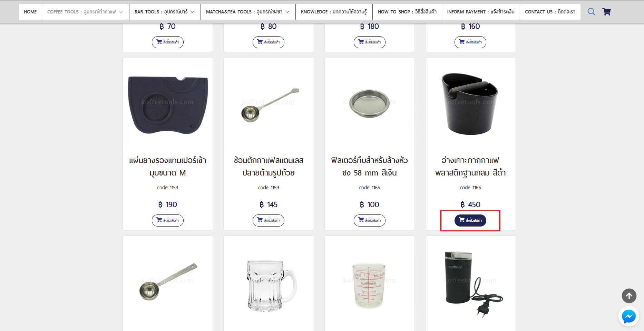Add the 70 baht item to cart
The image size is (644, 331).
pyautogui.click(x=167, y=42)
